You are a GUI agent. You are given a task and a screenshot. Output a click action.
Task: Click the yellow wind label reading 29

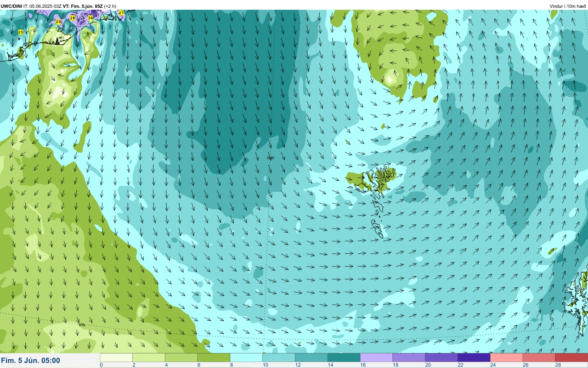tap(58, 22)
